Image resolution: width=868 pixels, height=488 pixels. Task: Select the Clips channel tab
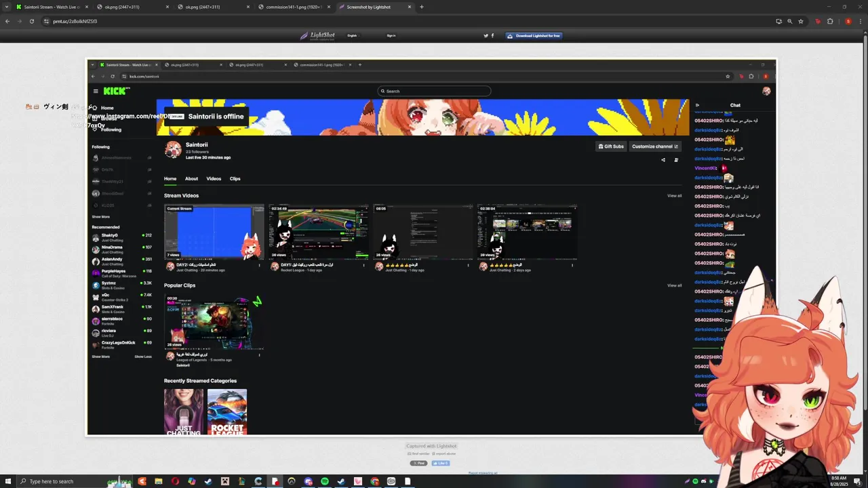235,179
